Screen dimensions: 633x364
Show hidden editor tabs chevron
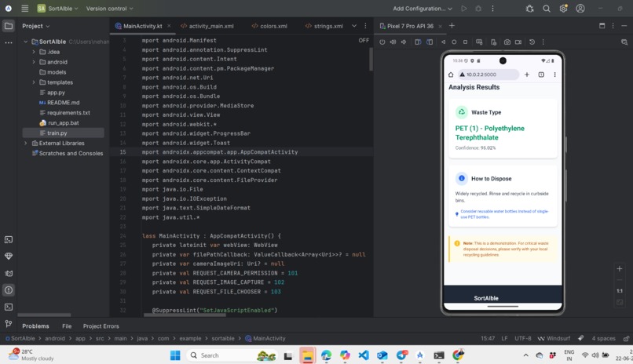(354, 26)
